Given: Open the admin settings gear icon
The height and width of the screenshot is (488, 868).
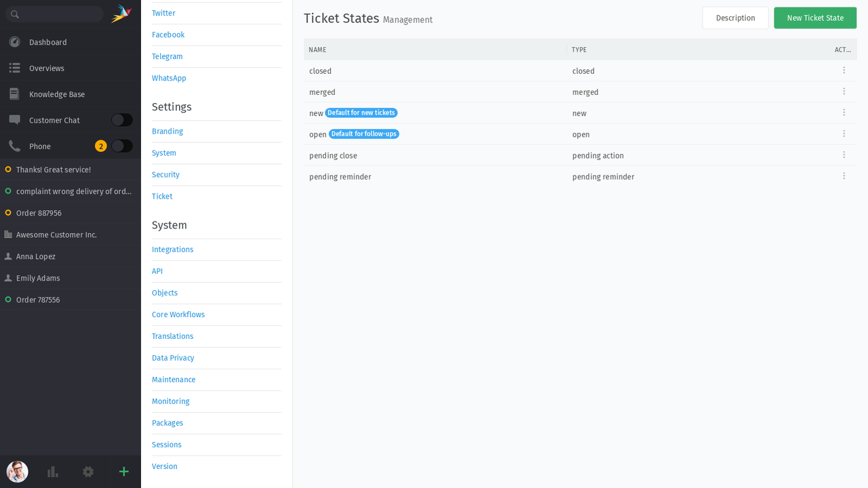Looking at the screenshot, I should (x=88, y=472).
